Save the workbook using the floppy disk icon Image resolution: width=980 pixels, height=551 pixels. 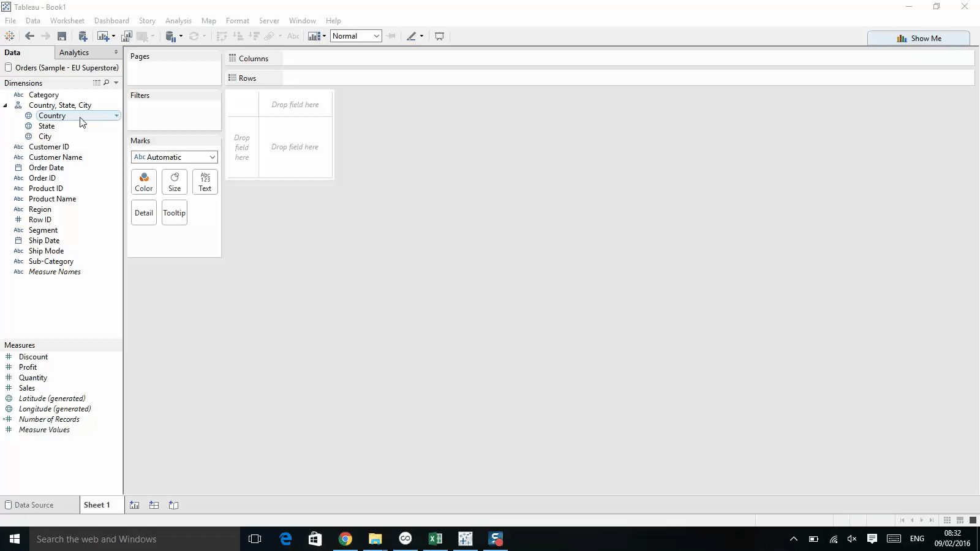coord(62,36)
